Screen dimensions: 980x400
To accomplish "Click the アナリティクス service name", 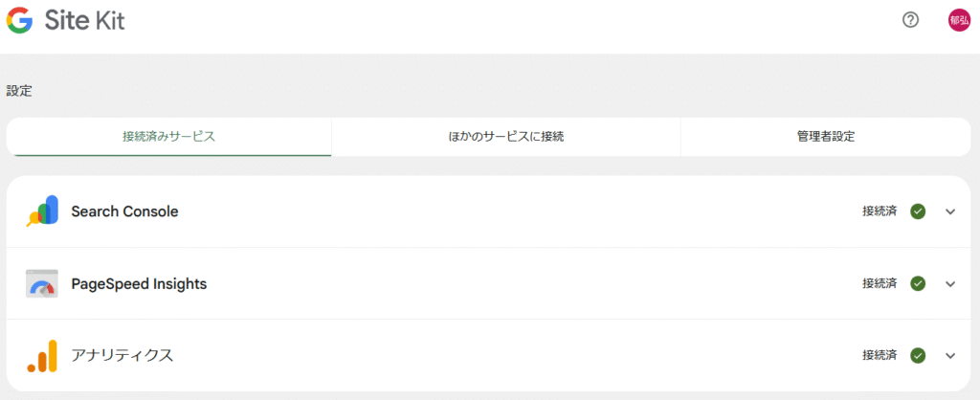I will pyautogui.click(x=122, y=356).
